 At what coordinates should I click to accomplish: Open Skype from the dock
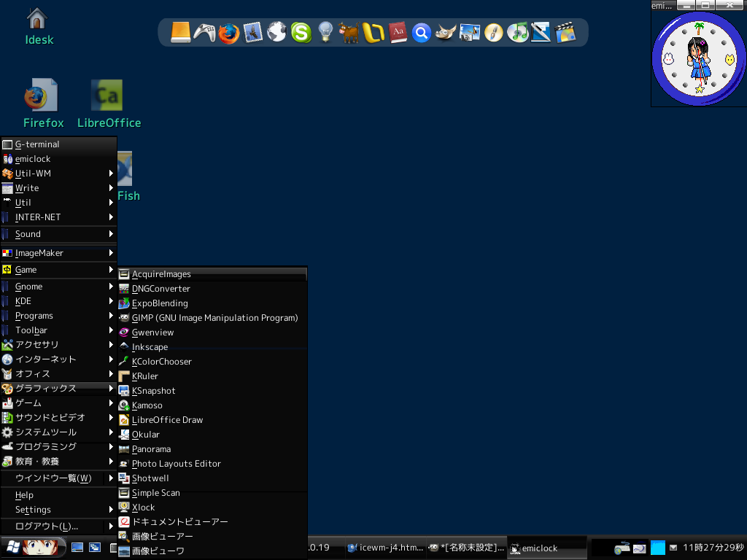[x=301, y=33]
